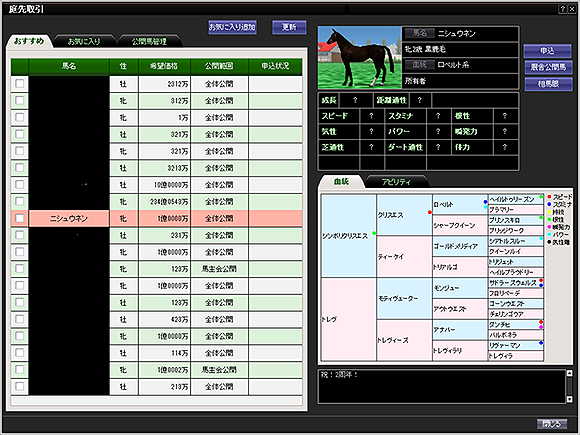580x435 pixels.
Task: Close dialog with 閉じる button
Action: pyautogui.click(x=552, y=424)
